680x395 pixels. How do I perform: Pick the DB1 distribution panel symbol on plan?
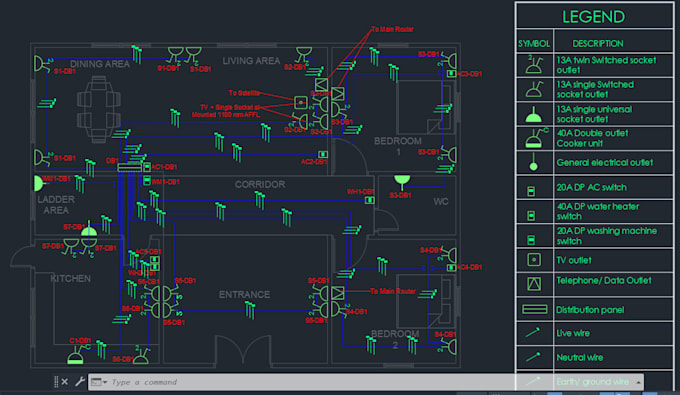[129, 167]
